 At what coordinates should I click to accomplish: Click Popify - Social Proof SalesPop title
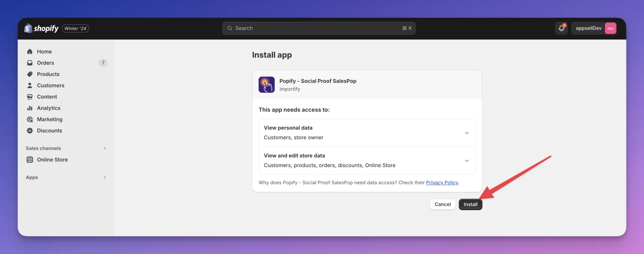pos(318,81)
